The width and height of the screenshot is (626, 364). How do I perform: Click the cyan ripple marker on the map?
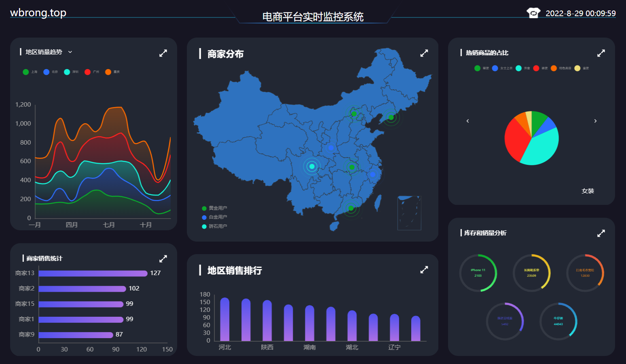tap(312, 166)
